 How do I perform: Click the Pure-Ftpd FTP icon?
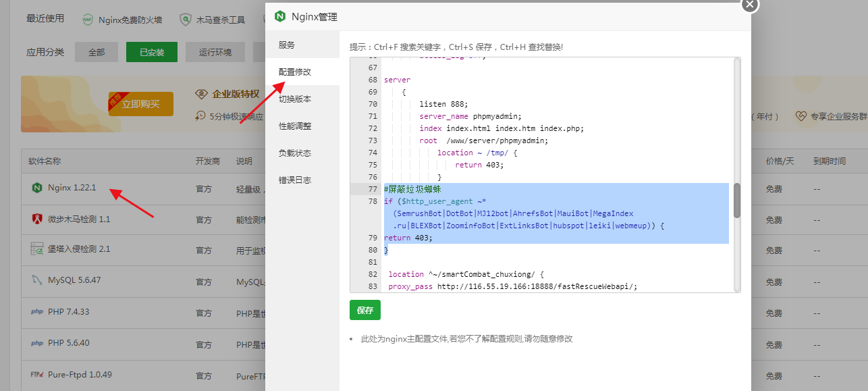tap(37, 374)
